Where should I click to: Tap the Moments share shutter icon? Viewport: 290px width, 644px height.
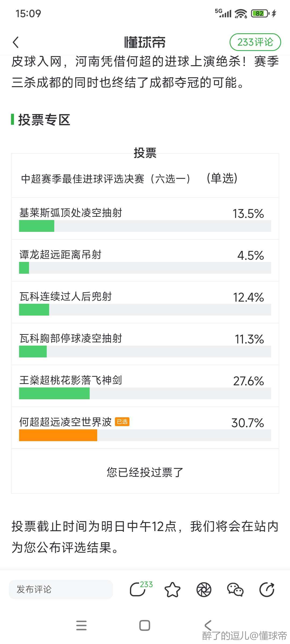204,590
